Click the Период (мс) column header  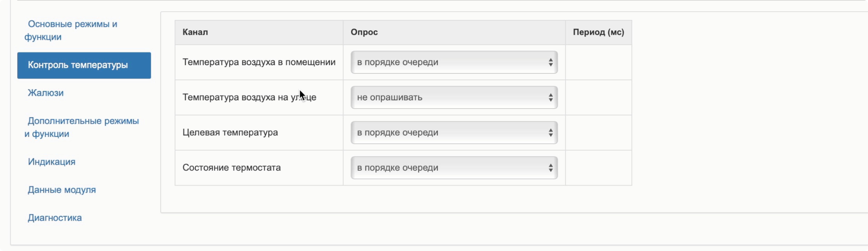point(598,32)
